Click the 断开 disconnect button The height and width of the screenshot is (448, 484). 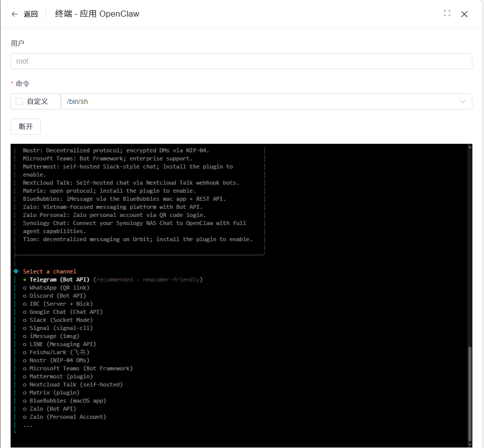click(26, 127)
